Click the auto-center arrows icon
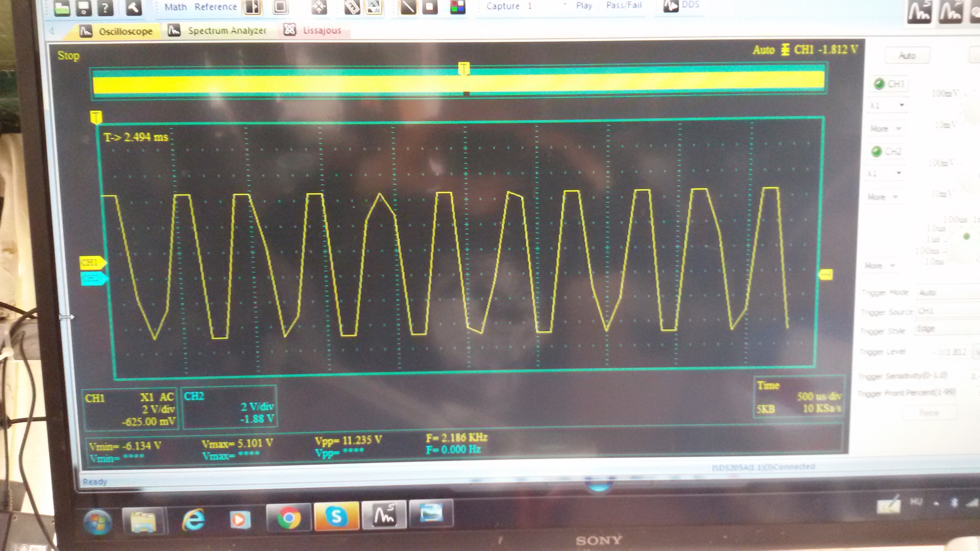The image size is (980, 551). [x=319, y=7]
